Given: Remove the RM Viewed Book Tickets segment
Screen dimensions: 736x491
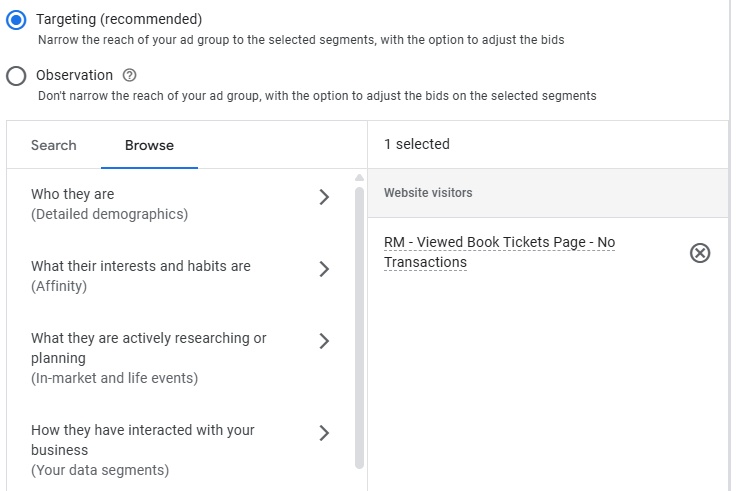Looking at the screenshot, I should [x=700, y=253].
